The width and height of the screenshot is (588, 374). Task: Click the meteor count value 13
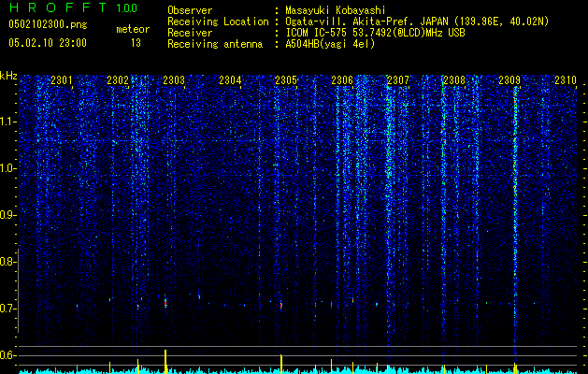pos(136,43)
